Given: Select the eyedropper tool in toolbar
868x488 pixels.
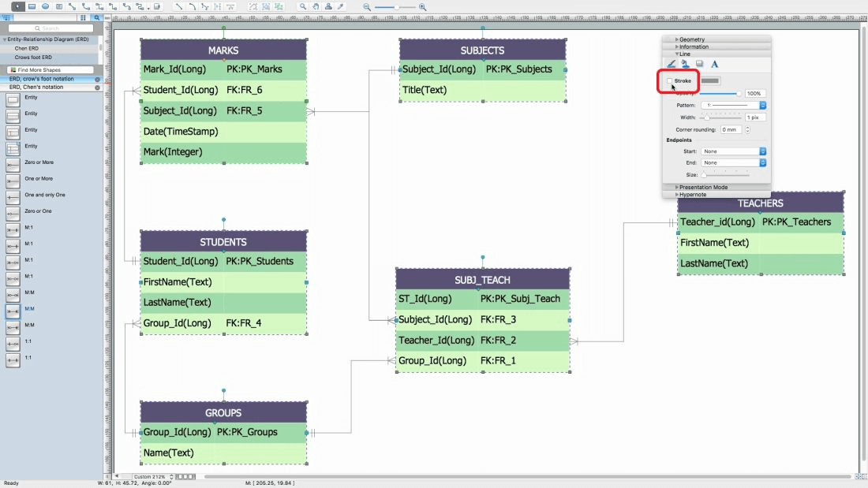Looking at the screenshot, I should [x=341, y=6].
